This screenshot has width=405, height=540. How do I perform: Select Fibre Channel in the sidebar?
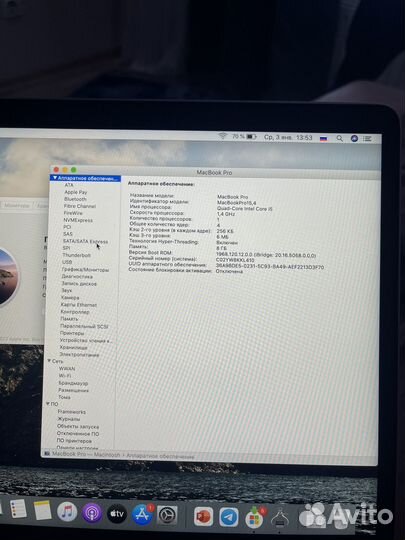(x=80, y=206)
